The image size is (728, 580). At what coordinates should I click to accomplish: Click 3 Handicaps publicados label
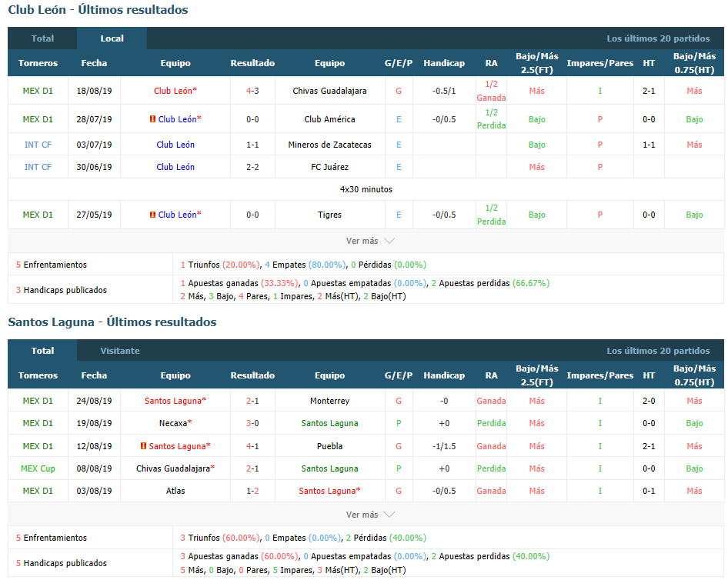point(62,290)
